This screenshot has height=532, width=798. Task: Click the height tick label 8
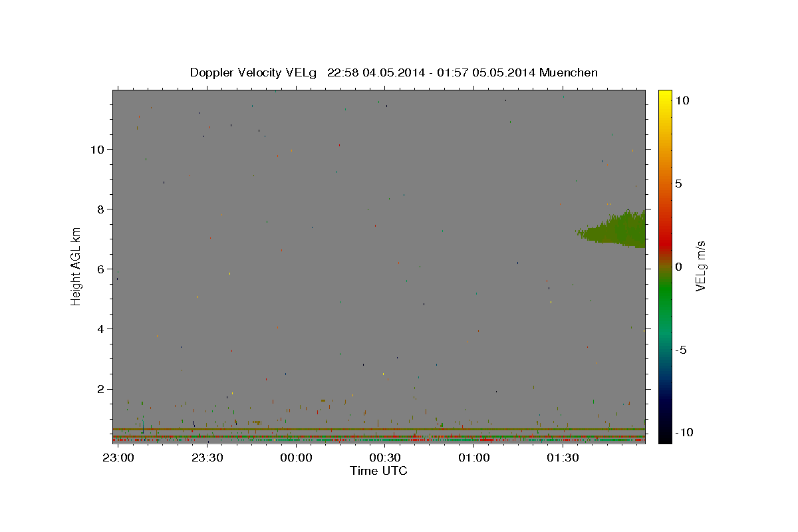pyautogui.click(x=100, y=209)
